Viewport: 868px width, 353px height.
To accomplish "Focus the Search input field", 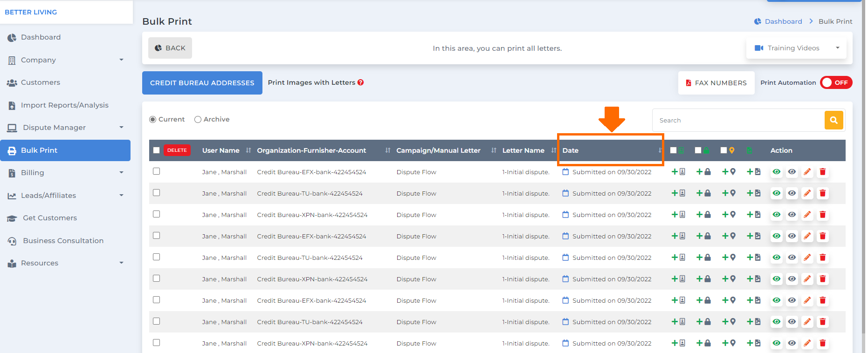I will (x=738, y=120).
